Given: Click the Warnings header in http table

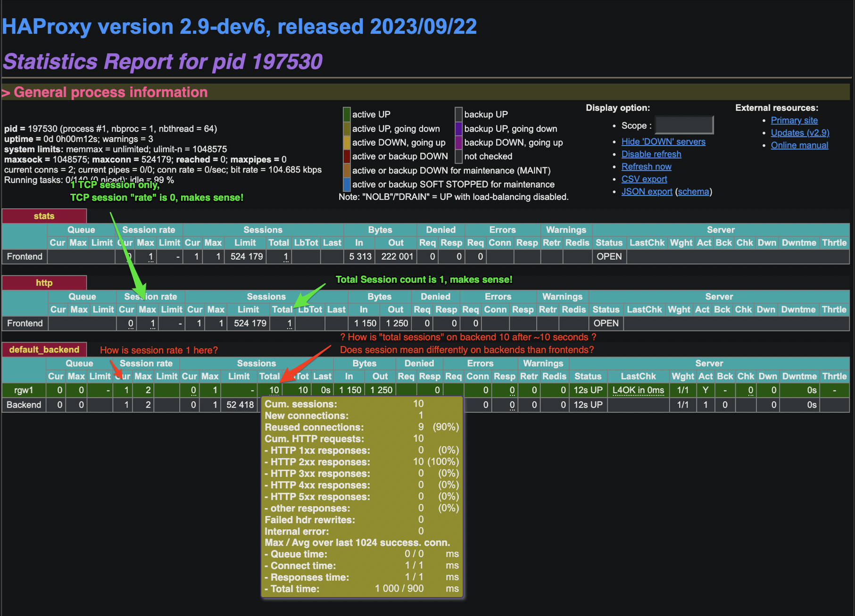Looking at the screenshot, I should point(562,296).
